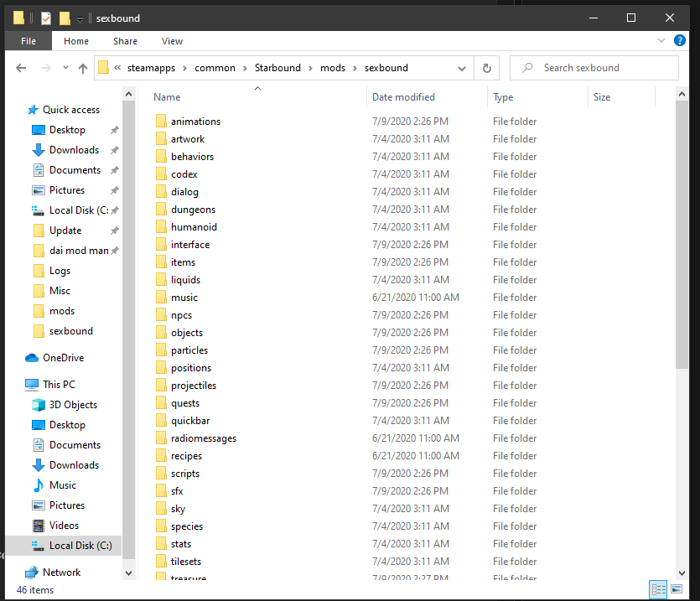Refresh the sexbound folder view

pyautogui.click(x=486, y=68)
